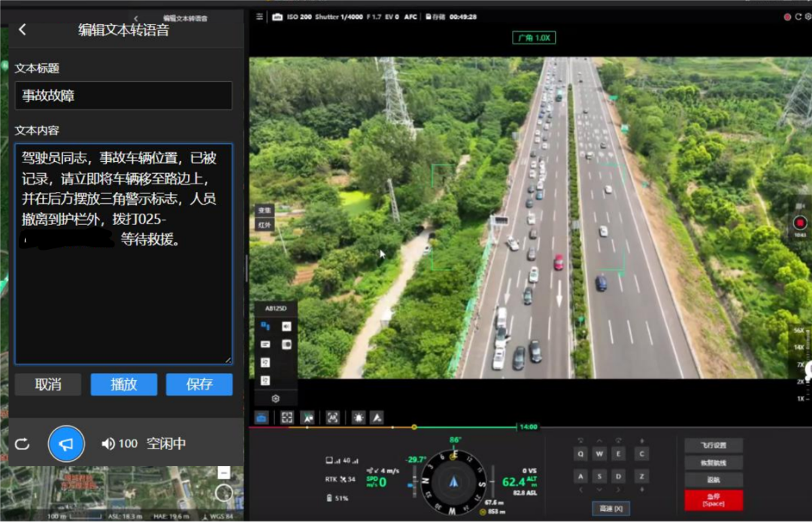Open camera settings sliders icon
Viewport: 812px width, 523px height.
(x=259, y=17)
